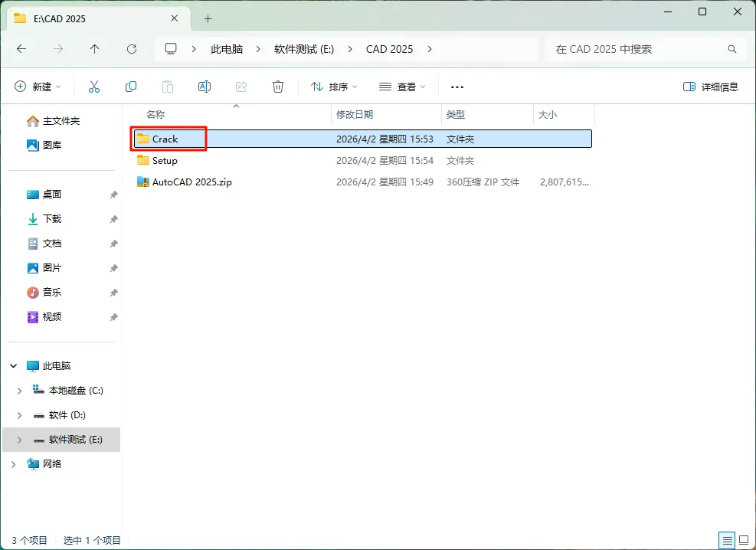Open the 新建 dropdown
This screenshot has width=756, height=550.
click(x=38, y=87)
